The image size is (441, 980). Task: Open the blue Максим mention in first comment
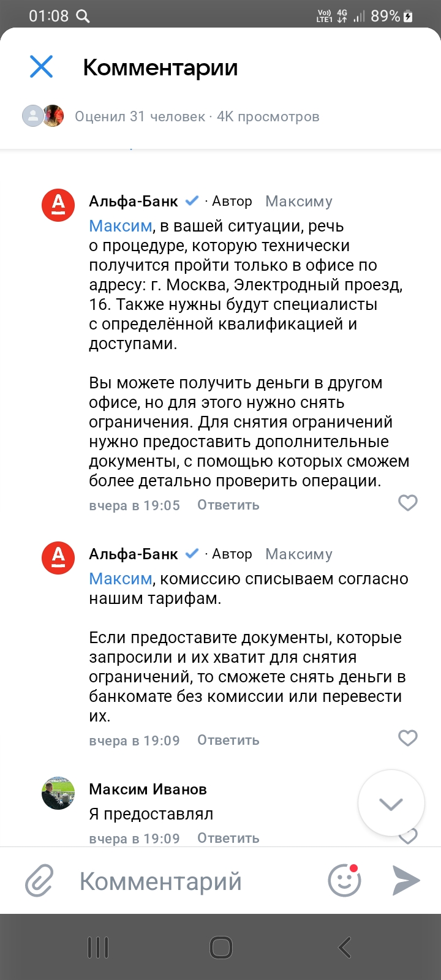(120, 226)
